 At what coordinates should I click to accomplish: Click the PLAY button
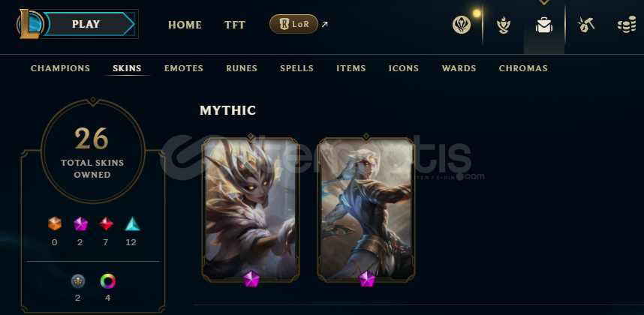89,24
